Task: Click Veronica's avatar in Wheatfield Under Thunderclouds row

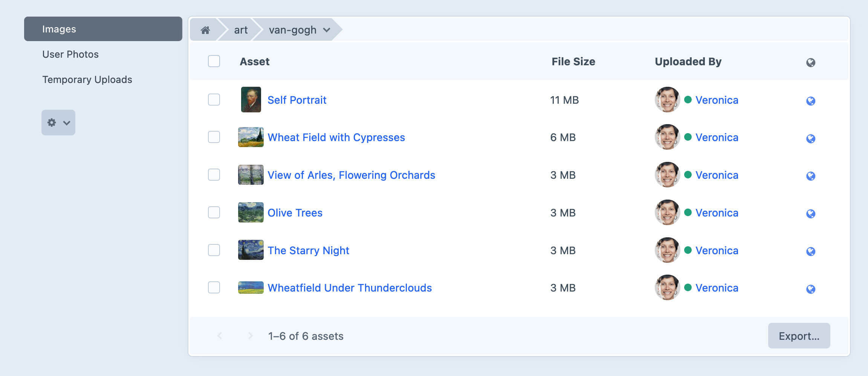Action: pos(667,287)
